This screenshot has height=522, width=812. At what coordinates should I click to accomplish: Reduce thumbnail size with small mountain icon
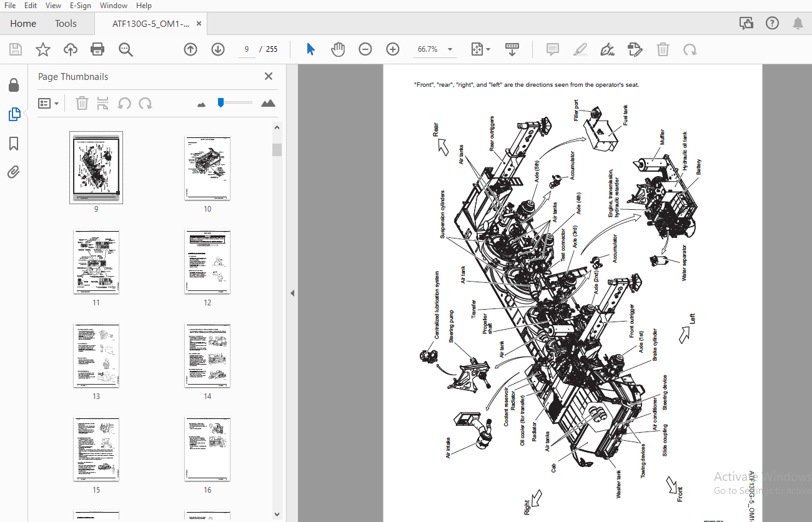point(201,104)
